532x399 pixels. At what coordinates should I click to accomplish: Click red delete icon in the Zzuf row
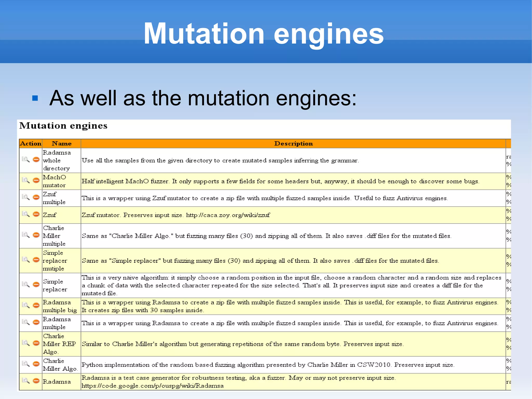pyautogui.click(x=36, y=214)
